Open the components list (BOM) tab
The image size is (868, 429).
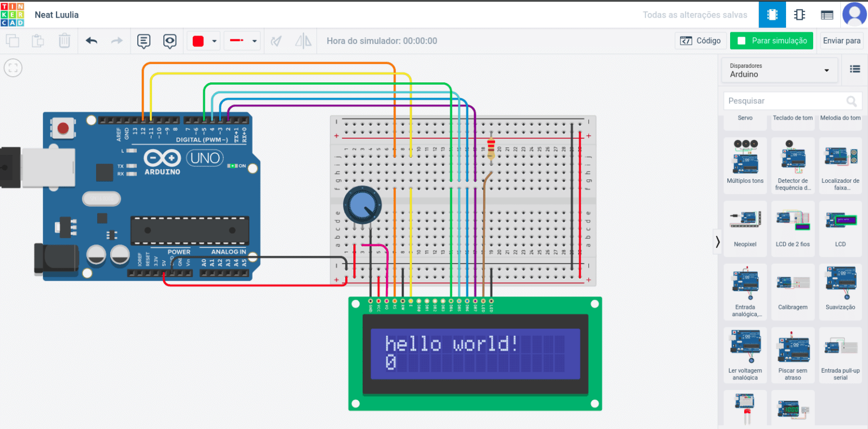827,15
